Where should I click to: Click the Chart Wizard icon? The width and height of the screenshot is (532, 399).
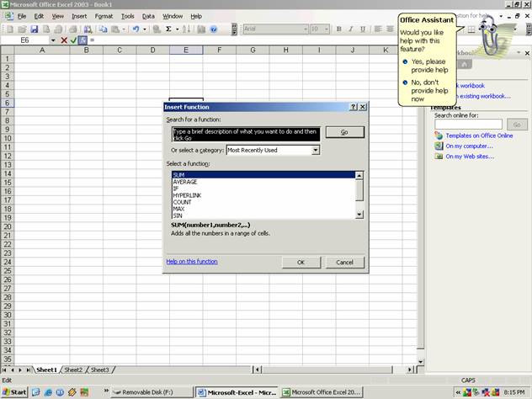[x=201, y=29]
